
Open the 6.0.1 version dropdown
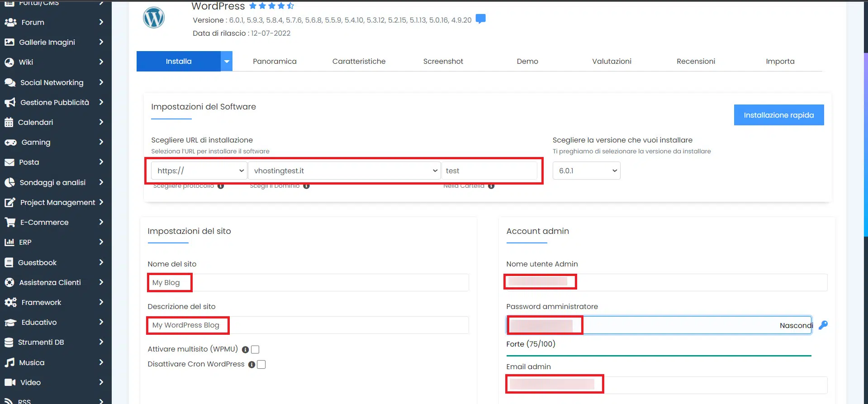[587, 171]
